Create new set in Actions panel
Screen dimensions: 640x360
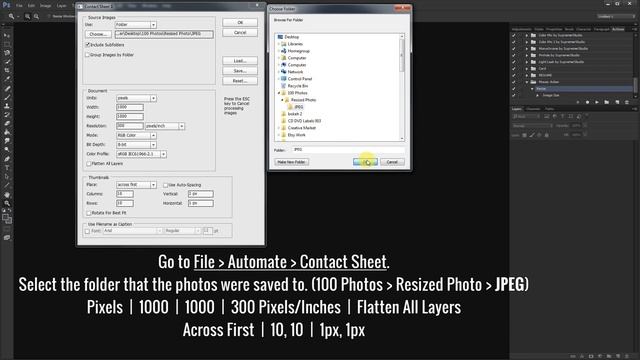pos(607,102)
